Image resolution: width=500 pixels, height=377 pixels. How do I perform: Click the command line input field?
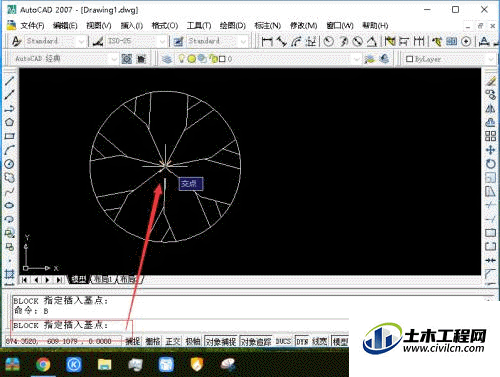[180, 325]
